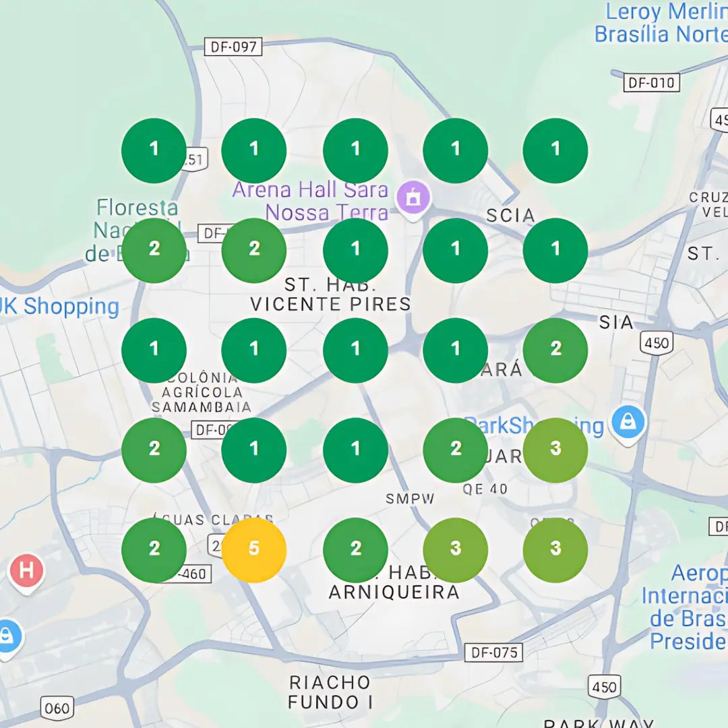
Task: Click the Arena Hall purple venue pin
Action: [x=413, y=199]
